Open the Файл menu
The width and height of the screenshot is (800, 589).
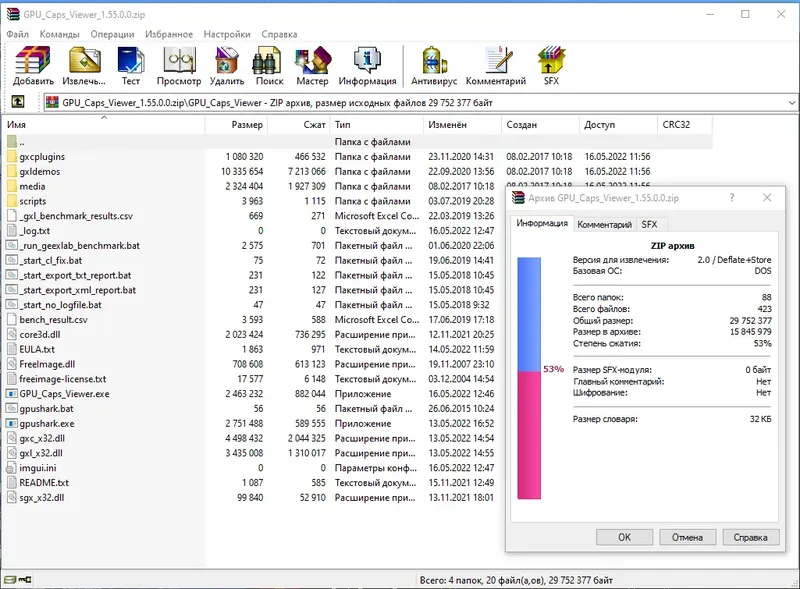click(x=18, y=34)
